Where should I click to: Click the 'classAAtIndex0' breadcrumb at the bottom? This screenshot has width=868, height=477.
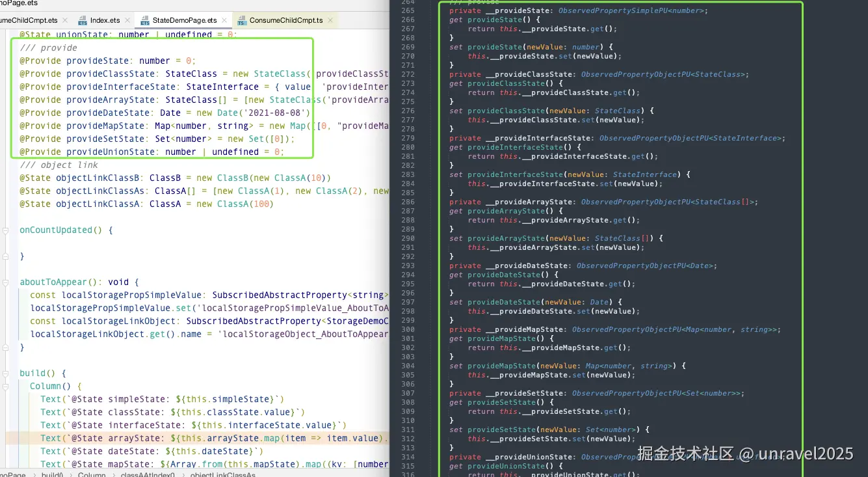[x=147, y=474]
